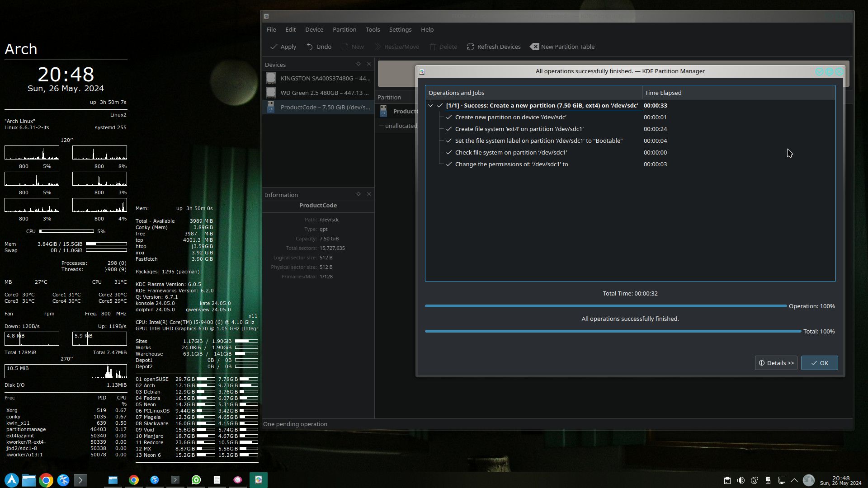Open the removable USB device tray icon
The height and width of the screenshot is (488, 868).
tap(768, 480)
